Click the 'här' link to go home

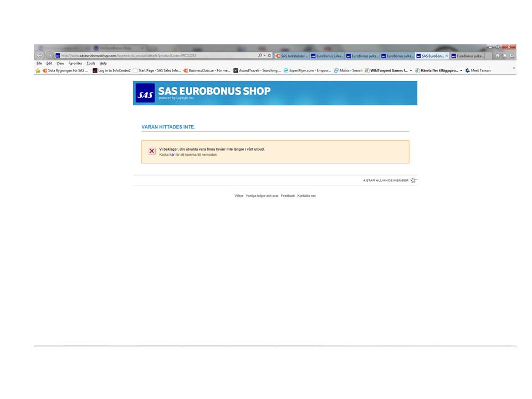coord(172,155)
